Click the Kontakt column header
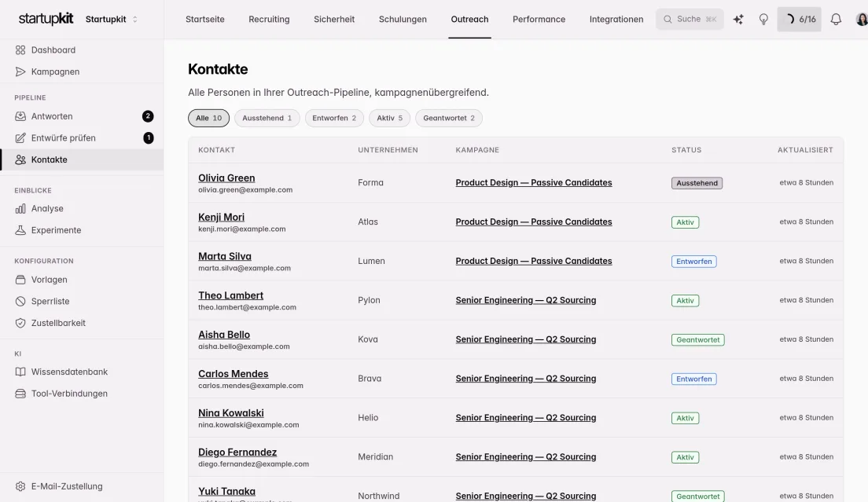Screen dimensions: 868x502 pos(216,150)
